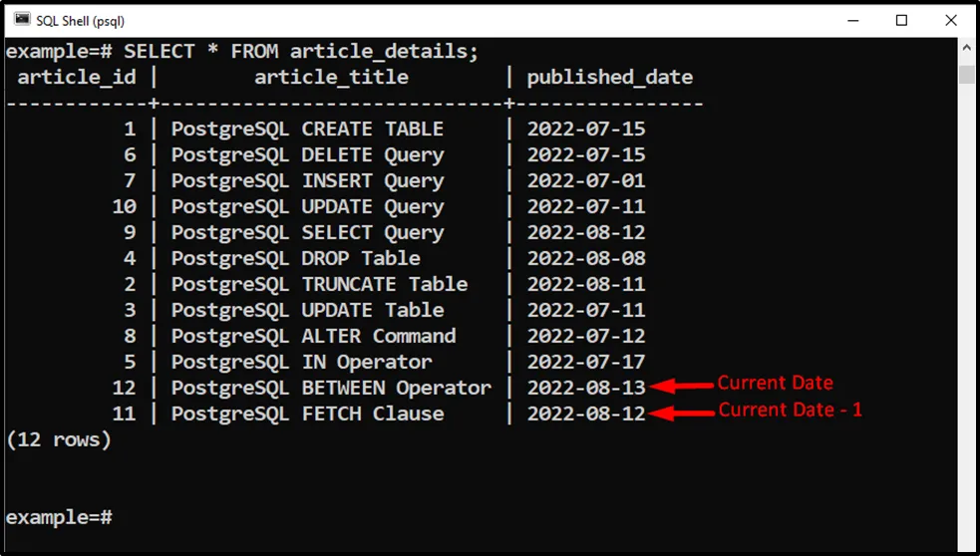This screenshot has height=556, width=980.
Task: Click the vertical scrollbar thumb
Action: 966,75
